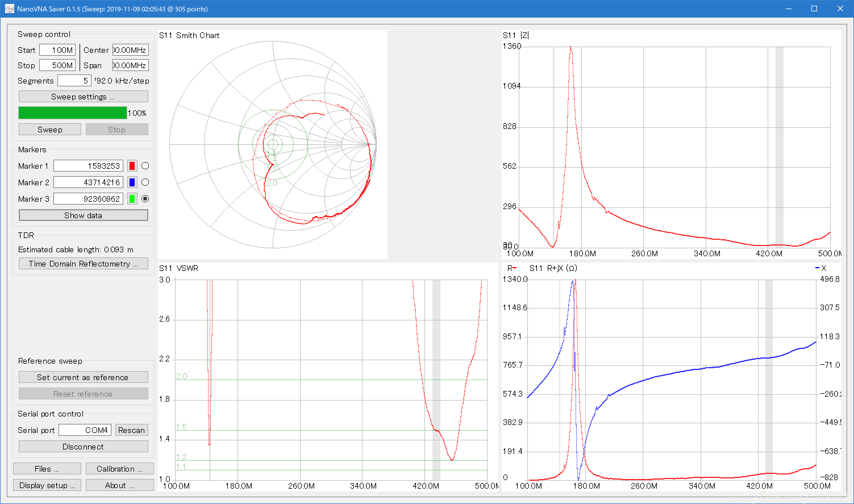
Task: Select Marker 1 radio button
Action: coord(145,166)
